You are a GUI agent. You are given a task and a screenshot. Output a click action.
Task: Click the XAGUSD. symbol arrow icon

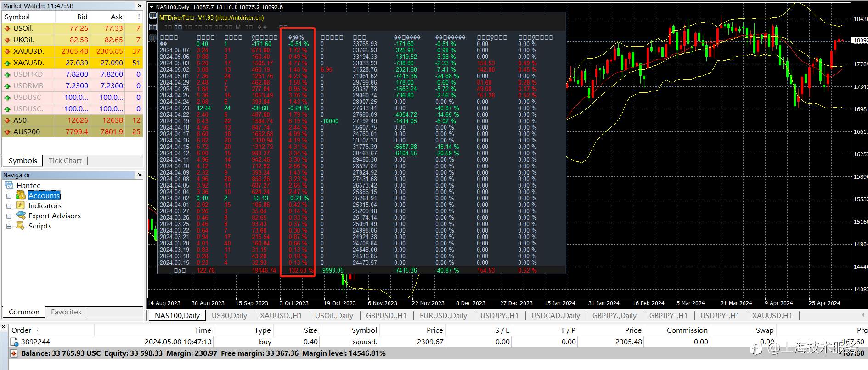pos(7,63)
